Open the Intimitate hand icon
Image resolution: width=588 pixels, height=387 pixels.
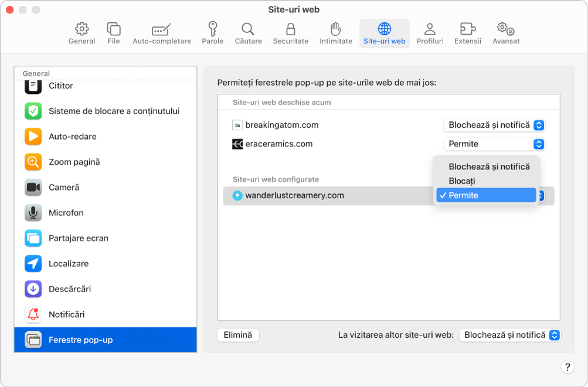336,29
